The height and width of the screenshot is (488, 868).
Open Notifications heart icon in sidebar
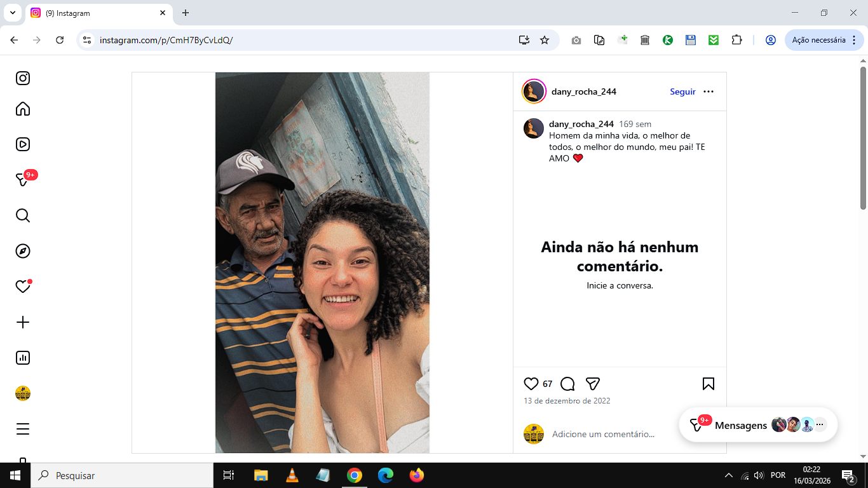23,287
